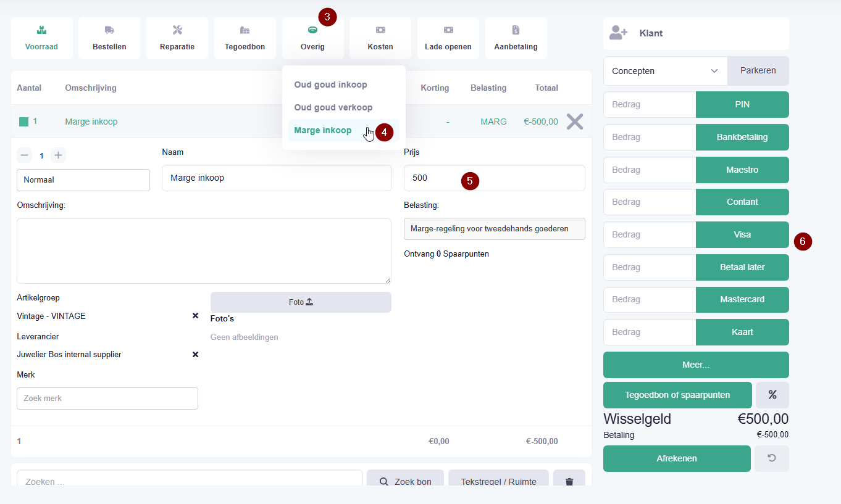Choose Oud goud inkoop from menu
The width and height of the screenshot is (841, 504).
point(330,85)
